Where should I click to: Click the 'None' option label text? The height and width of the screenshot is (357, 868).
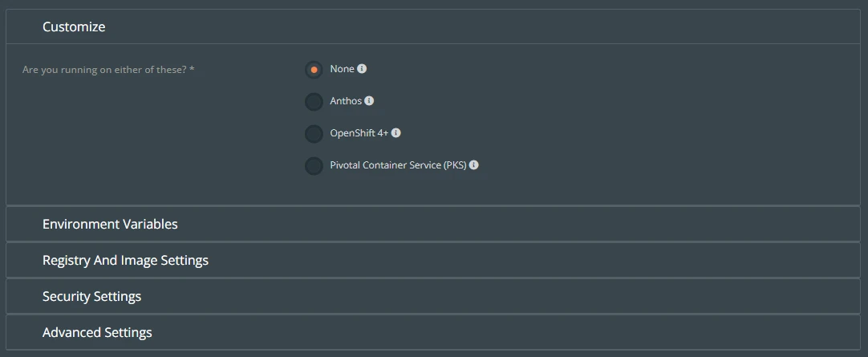click(342, 69)
